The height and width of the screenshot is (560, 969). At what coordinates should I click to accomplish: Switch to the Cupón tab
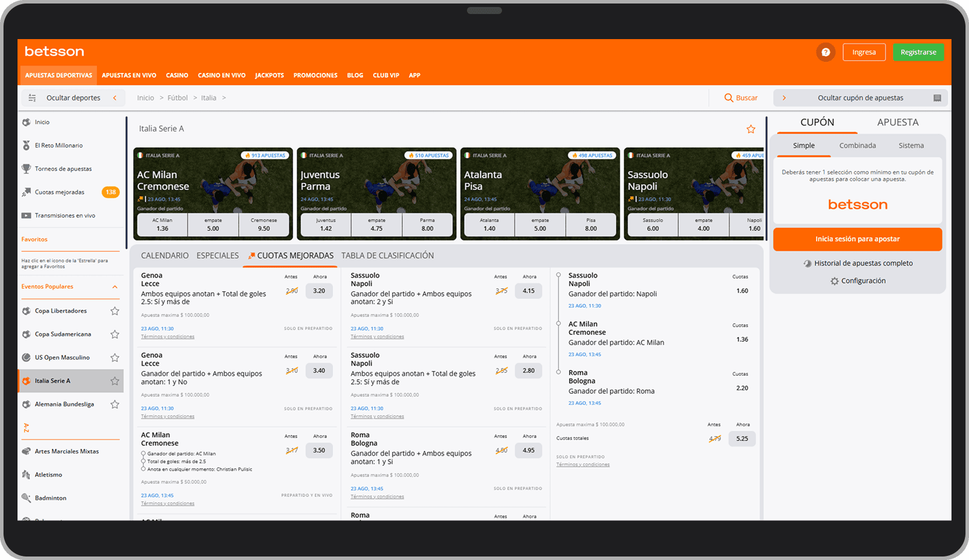817,123
